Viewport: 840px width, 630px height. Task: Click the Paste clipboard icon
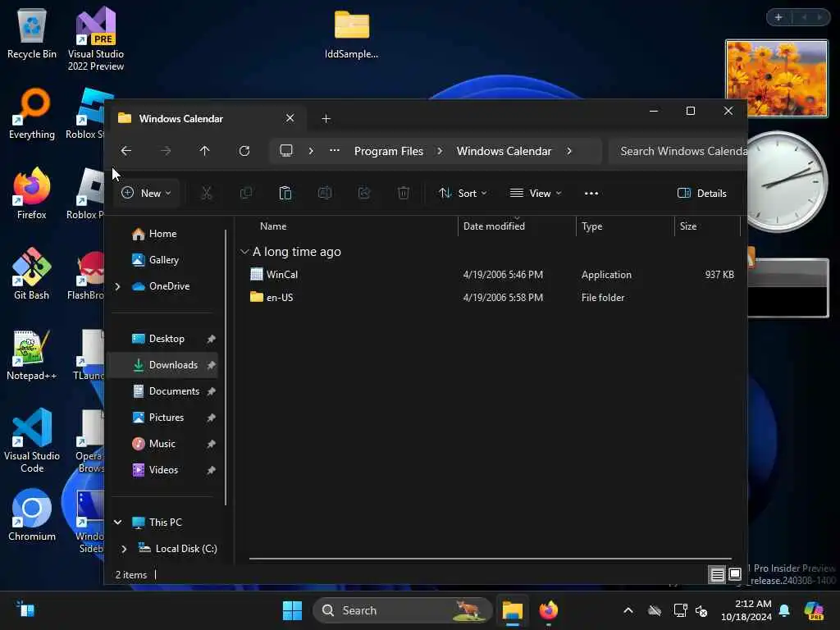pos(285,194)
